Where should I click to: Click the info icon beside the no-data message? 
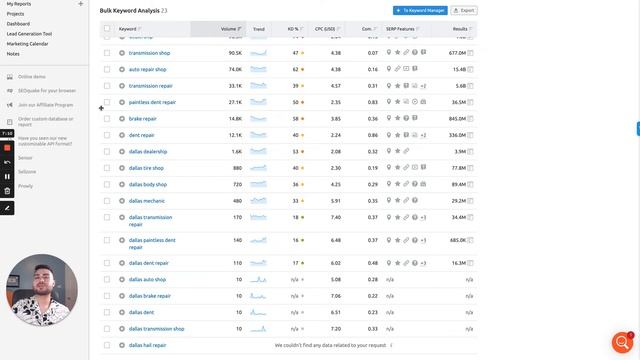tap(391, 345)
